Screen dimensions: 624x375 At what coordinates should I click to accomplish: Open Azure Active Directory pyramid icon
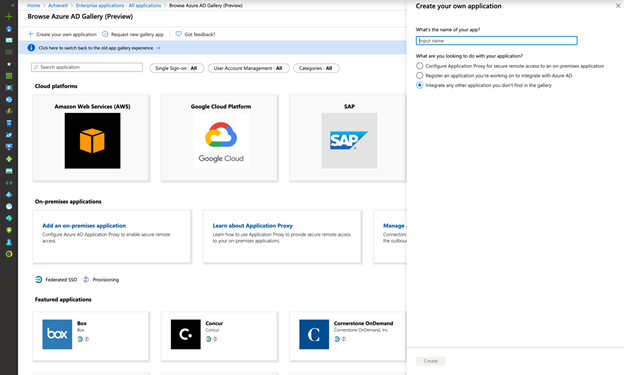[x=9, y=195]
